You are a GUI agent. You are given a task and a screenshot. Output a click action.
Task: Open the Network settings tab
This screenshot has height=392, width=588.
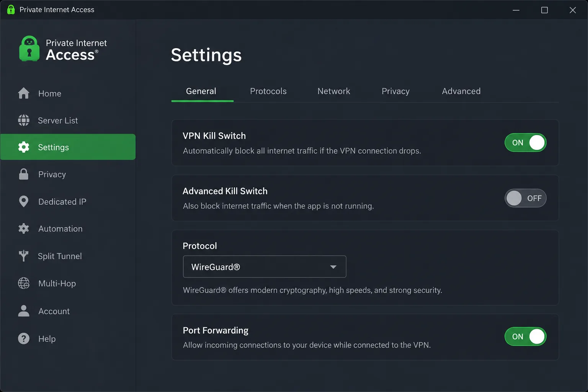tap(334, 91)
